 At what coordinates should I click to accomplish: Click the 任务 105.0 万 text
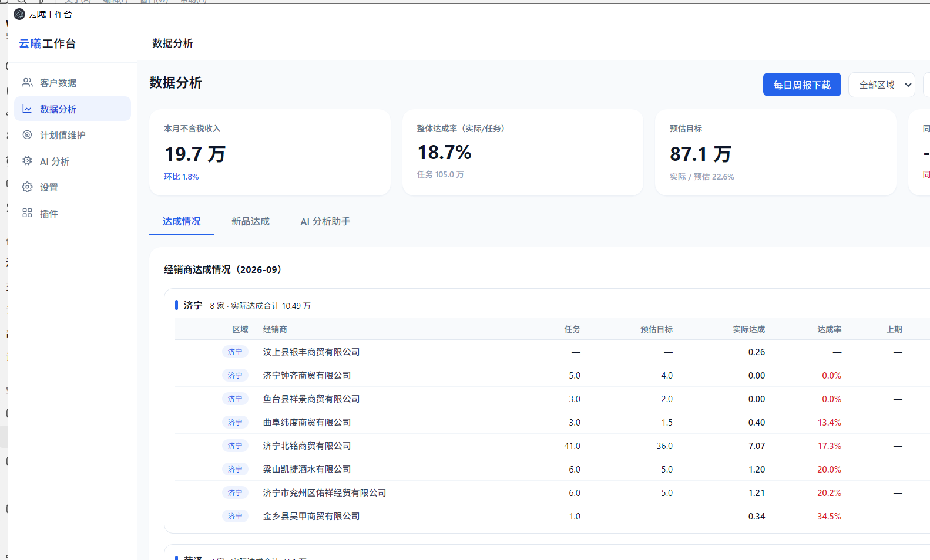[x=441, y=174]
